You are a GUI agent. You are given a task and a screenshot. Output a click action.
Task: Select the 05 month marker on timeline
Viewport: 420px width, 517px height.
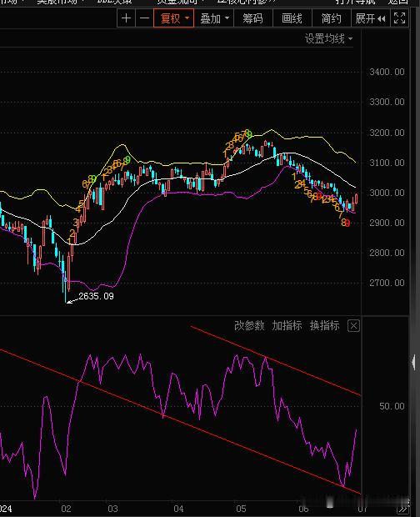[x=241, y=509]
